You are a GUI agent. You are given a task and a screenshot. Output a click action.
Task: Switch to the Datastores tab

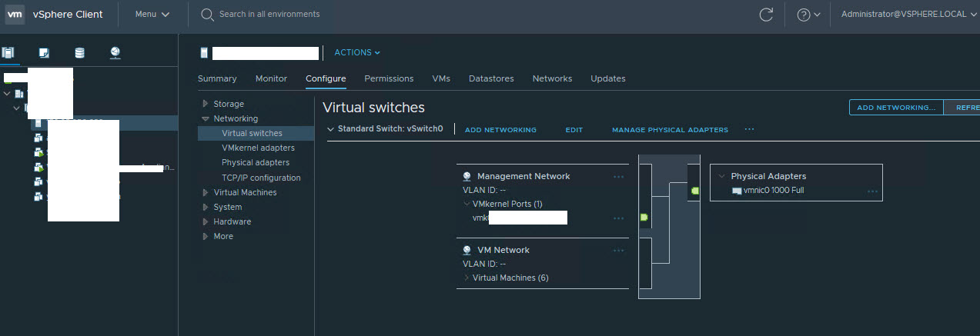coord(490,78)
